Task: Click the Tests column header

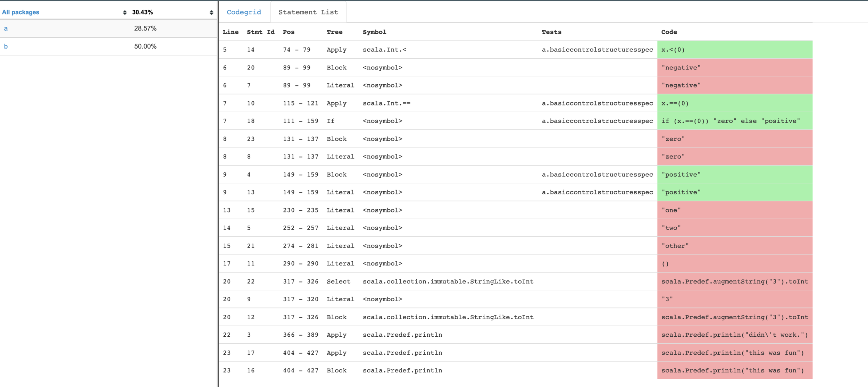Action: tap(551, 32)
